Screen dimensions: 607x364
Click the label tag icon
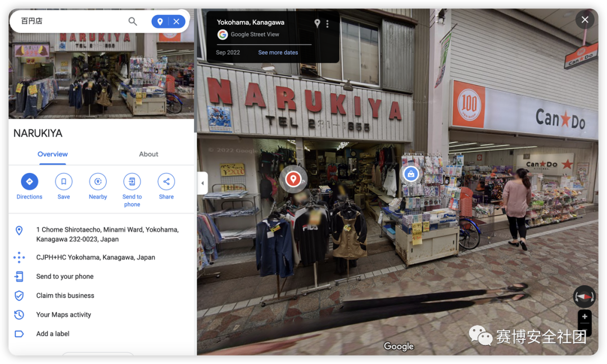coord(19,334)
